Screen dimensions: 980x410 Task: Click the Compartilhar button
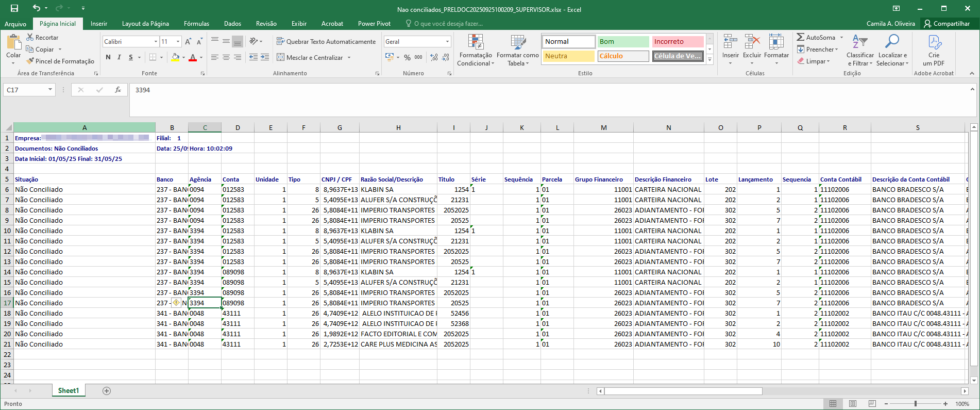pyautogui.click(x=947, y=24)
